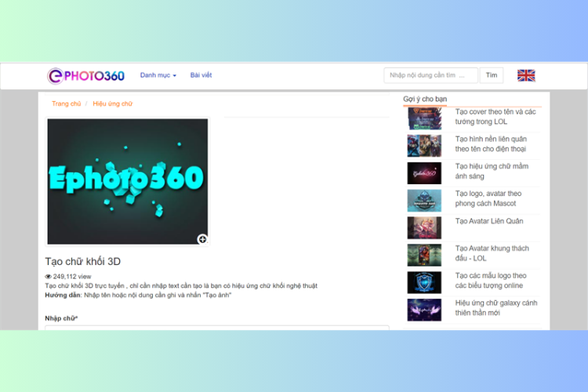This screenshot has width=588, height=392.
Task: Focus the Nhập nội dung cần tìm search box
Action: pos(430,75)
